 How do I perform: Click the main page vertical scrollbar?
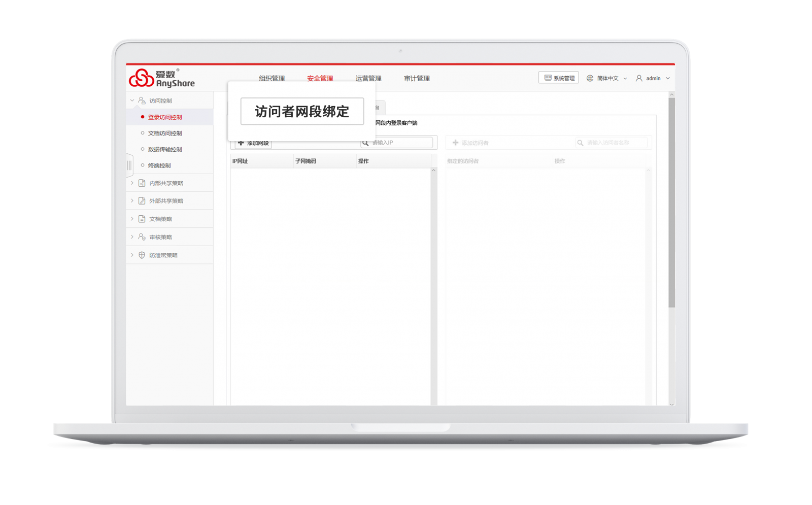tap(671, 203)
